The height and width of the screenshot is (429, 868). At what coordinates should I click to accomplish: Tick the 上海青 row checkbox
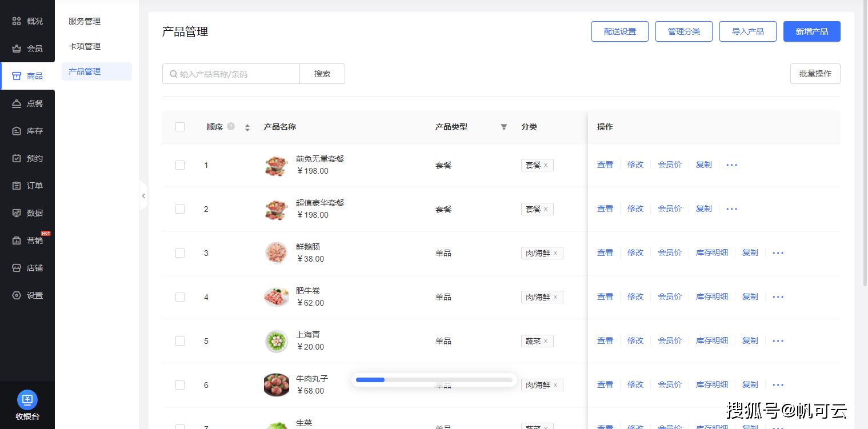click(x=180, y=341)
